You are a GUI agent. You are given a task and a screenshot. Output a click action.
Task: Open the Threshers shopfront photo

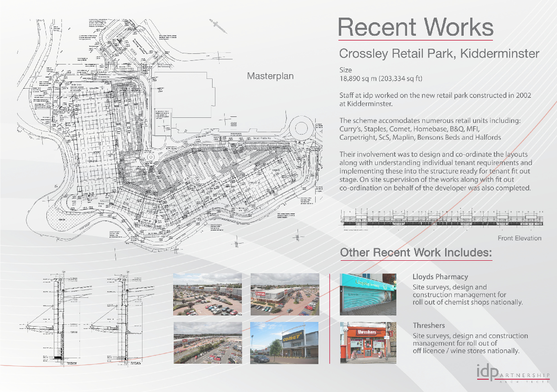(x=368, y=342)
